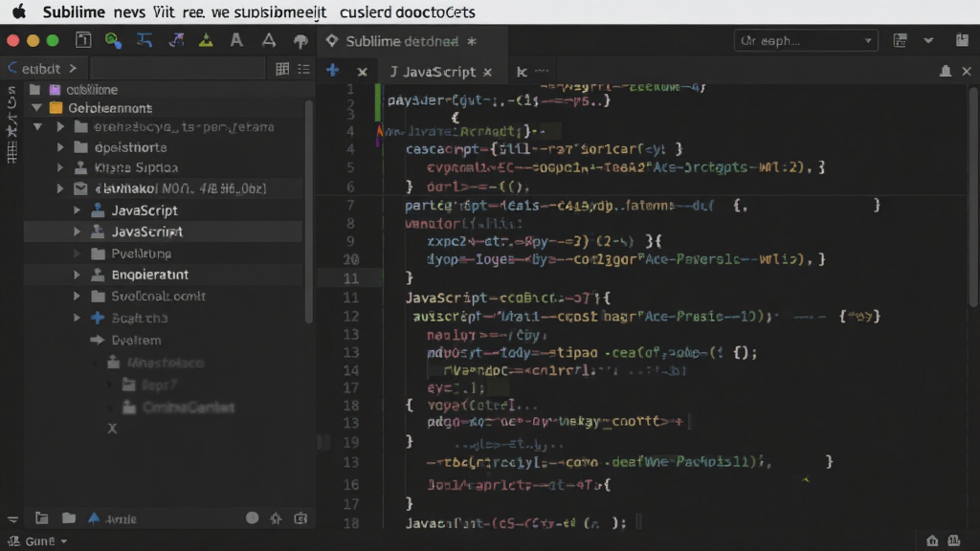Open the 'Vit' menu in menu bar
This screenshot has width=980, height=551.
(x=164, y=11)
